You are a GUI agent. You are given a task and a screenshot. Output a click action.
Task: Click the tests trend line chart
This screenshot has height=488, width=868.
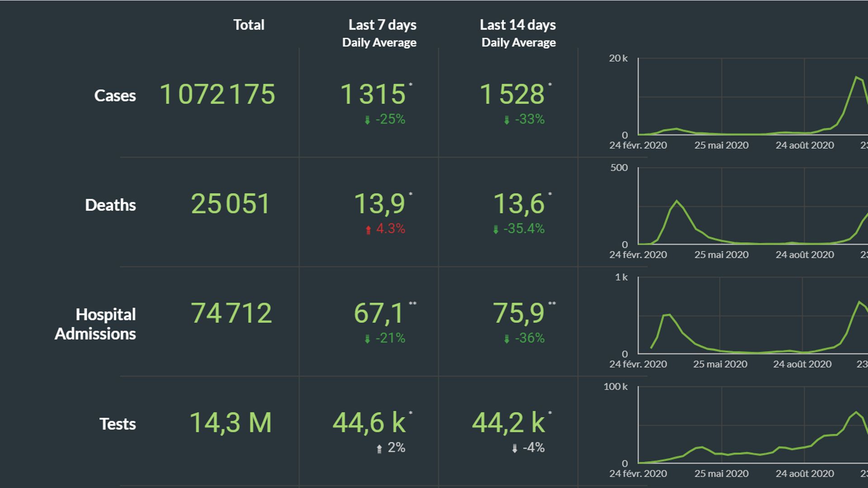click(753, 425)
